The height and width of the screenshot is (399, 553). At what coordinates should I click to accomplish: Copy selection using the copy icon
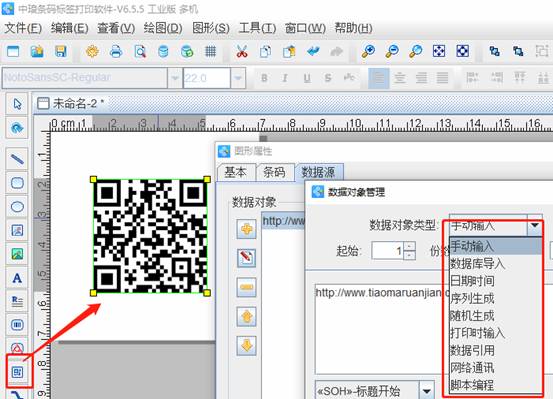pyautogui.click(x=265, y=52)
